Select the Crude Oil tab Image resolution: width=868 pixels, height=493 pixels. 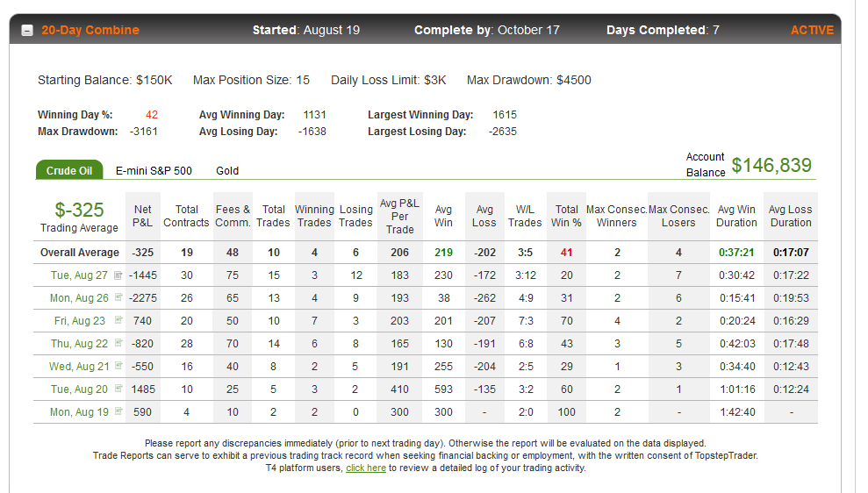pos(69,170)
